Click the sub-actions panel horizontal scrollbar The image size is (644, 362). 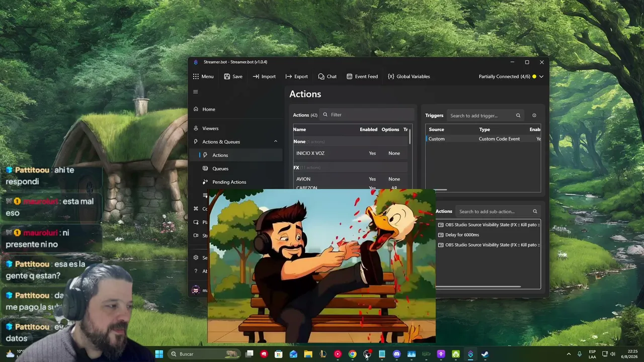click(478, 287)
